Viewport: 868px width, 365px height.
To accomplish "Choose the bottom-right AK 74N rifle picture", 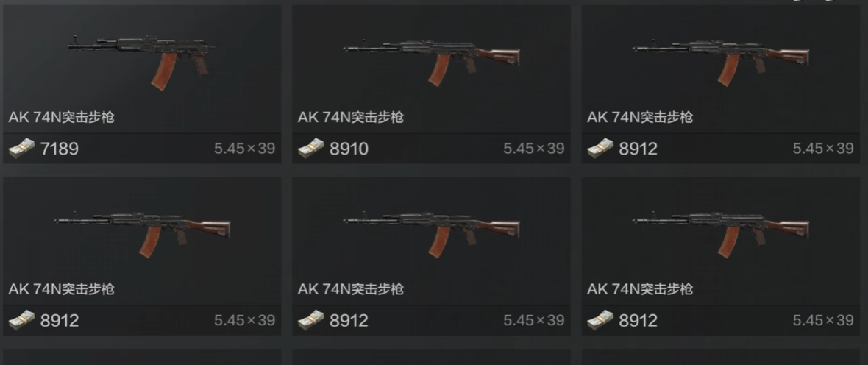I will [721, 234].
